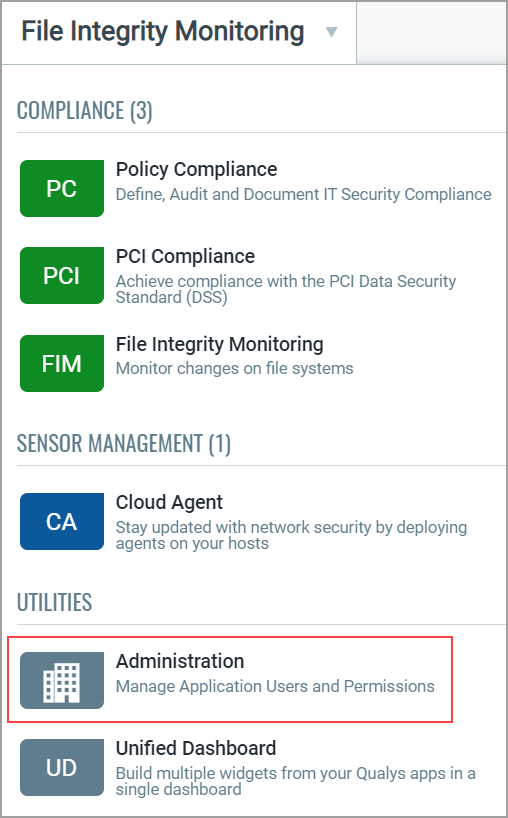Click the green PCI module icon
Image resolution: width=508 pixels, height=818 pixels.
click(62, 275)
